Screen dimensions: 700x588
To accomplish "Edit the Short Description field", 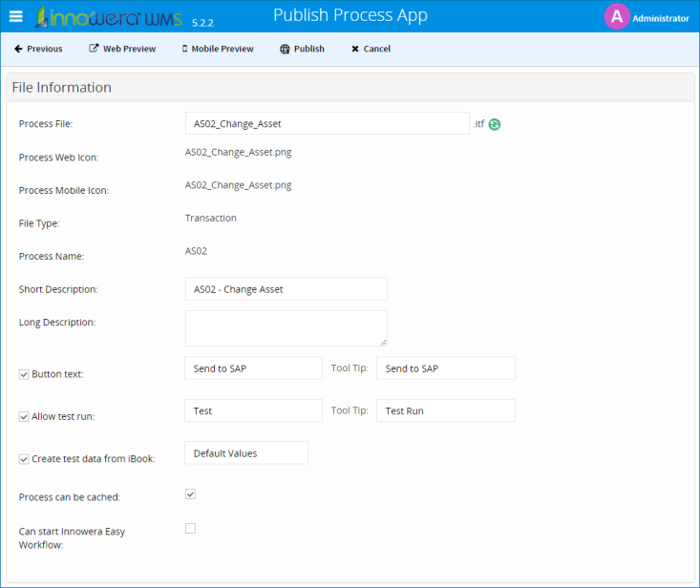I will click(x=286, y=288).
